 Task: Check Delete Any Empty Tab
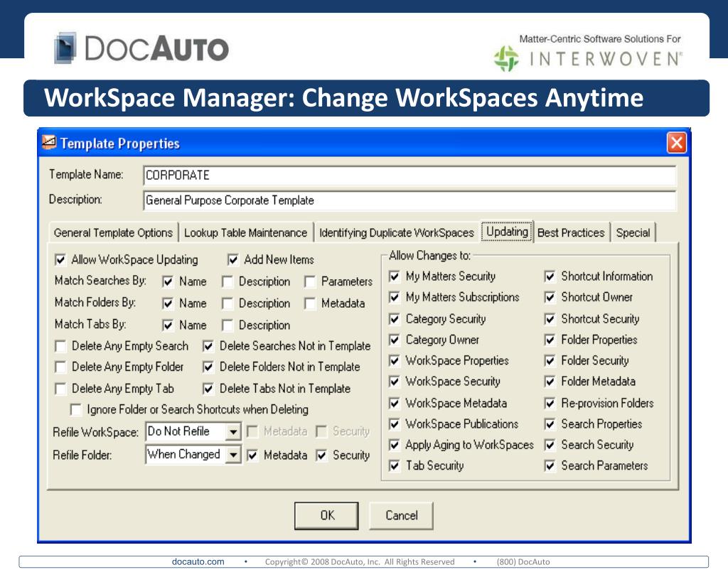60,388
